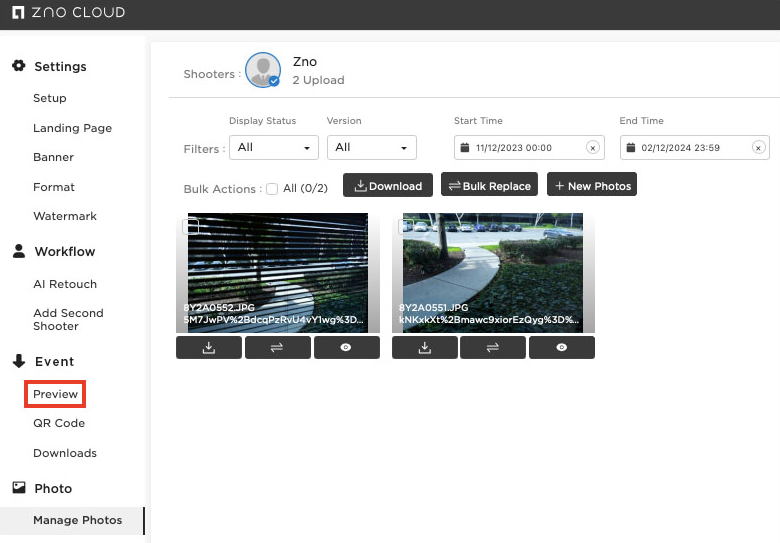Open Preview under Event
Viewport: 780px width, 543px height.
click(55, 394)
